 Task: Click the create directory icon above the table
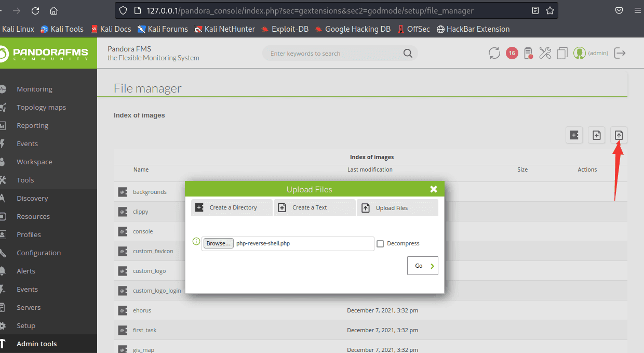coord(574,135)
